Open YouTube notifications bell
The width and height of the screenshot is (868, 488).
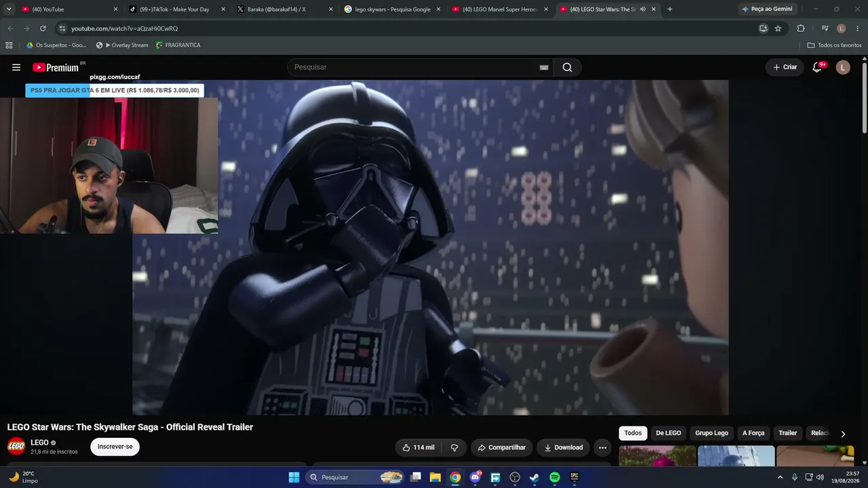[817, 67]
